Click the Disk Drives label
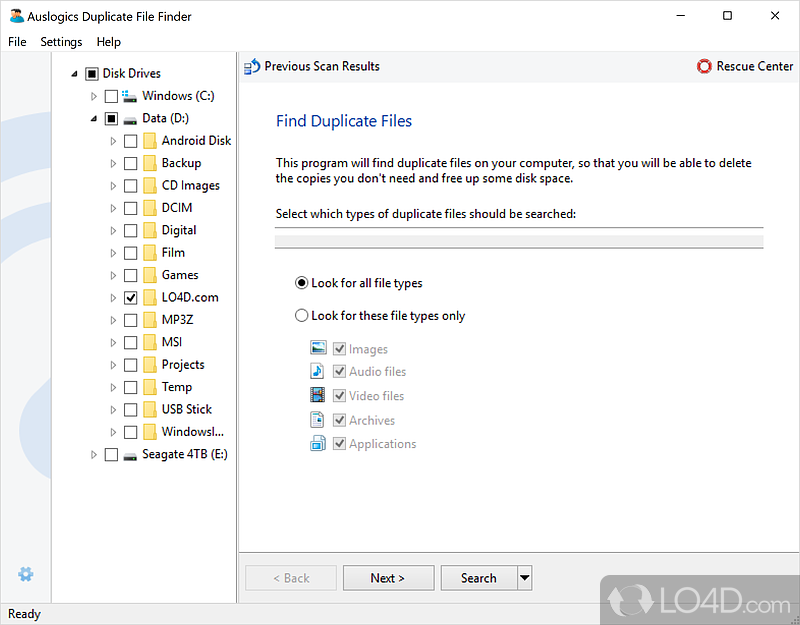This screenshot has height=625, width=800. click(132, 73)
